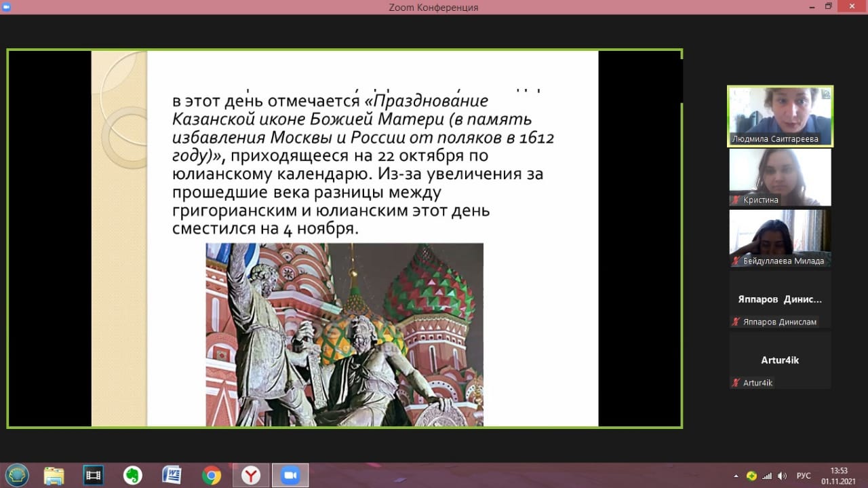Click the Бейдуллаева Милада name label

[x=783, y=261]
